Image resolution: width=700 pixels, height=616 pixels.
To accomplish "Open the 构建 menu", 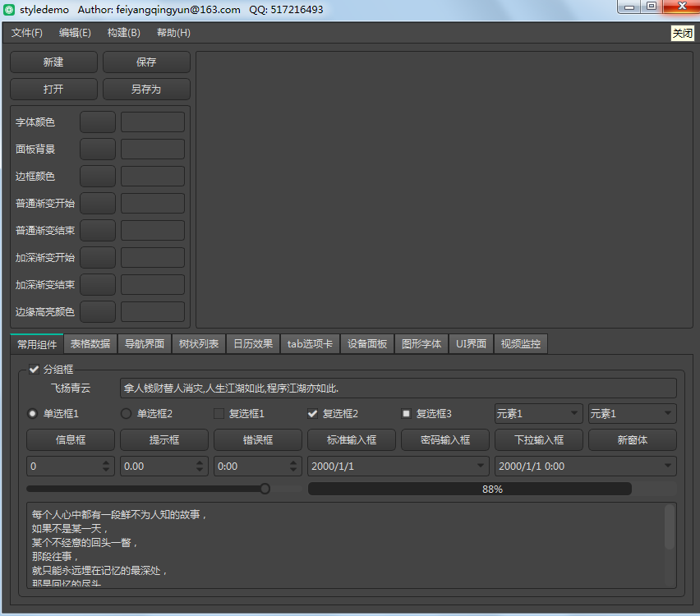I will (x=123, y=33).
